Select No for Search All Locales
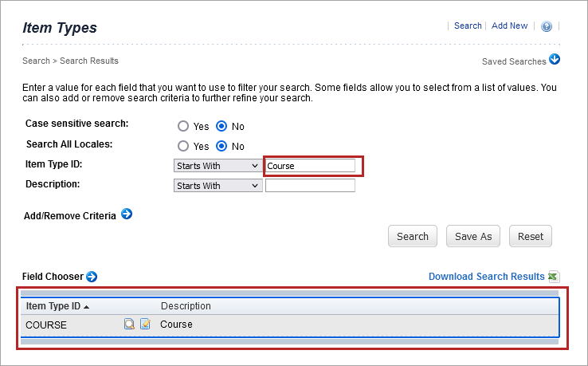The width and height of the screenshot is (588, 366). point(221,146)
